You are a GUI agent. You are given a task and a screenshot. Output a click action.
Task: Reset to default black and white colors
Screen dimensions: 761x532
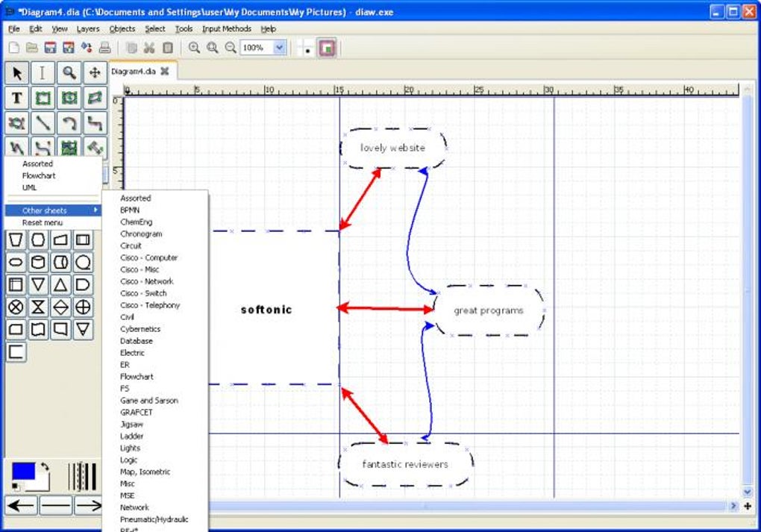coord(15,486)
